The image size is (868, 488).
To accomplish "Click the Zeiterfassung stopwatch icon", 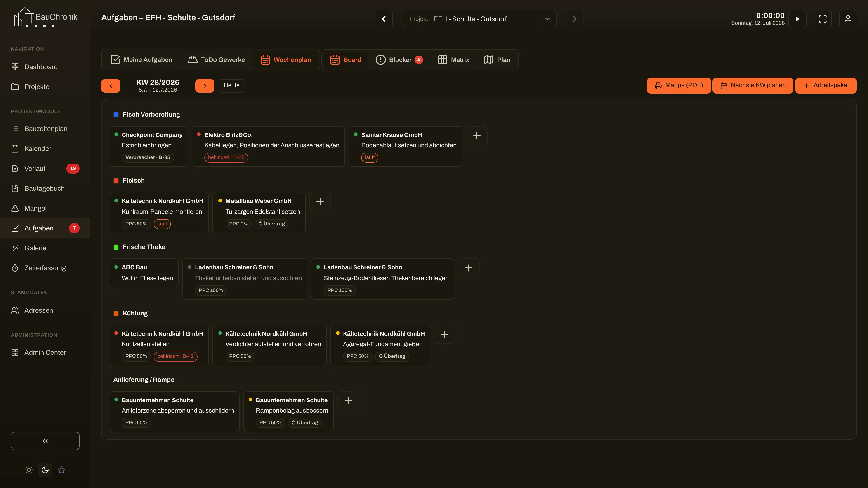I will click(x=15, y=268).
